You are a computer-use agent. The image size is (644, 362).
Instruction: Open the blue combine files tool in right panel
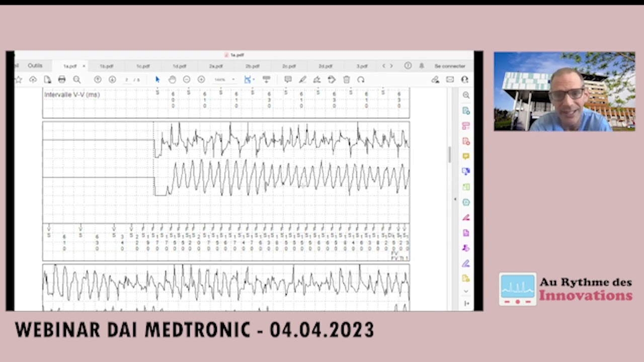click(466, 171)
